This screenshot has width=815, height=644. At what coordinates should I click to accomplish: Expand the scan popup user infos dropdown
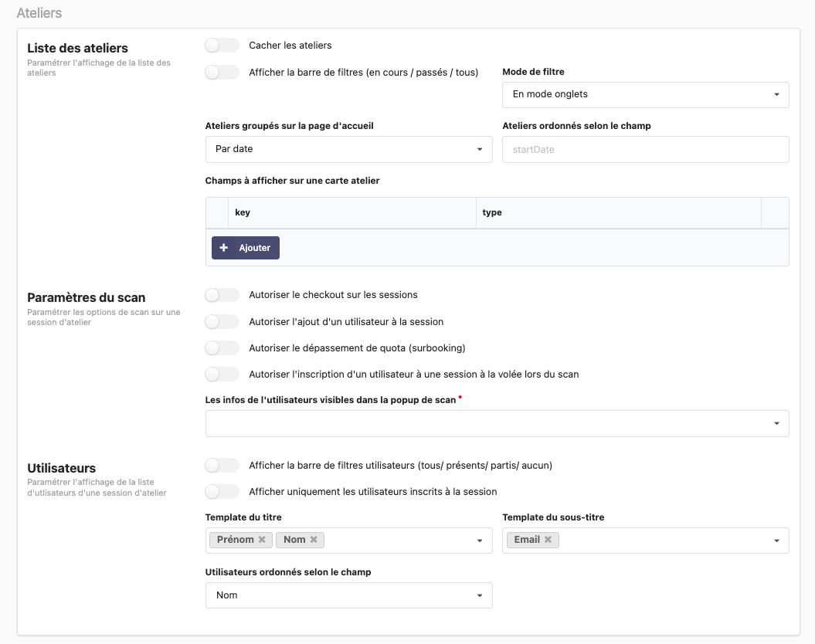click(x=497, y=423)
